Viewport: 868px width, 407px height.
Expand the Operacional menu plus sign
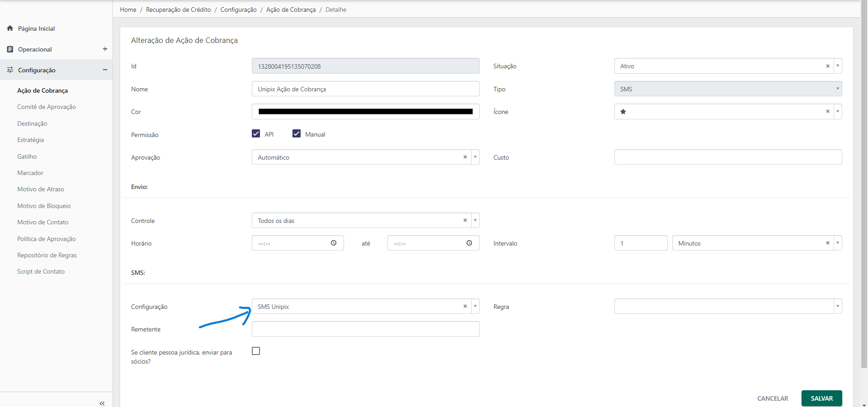(x=105, y=49)
